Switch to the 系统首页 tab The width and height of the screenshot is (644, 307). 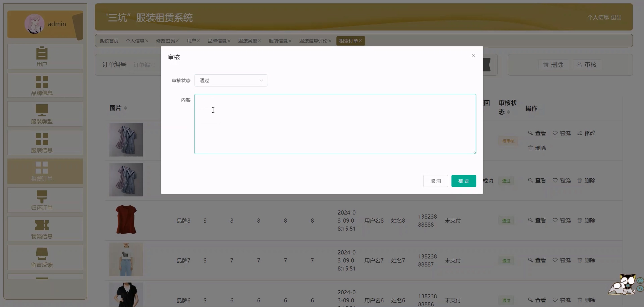(x=109, y=41)
